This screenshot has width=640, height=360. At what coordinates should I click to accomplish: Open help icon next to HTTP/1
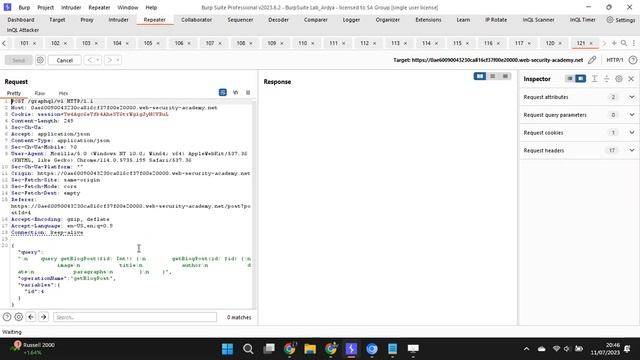point(632,60)
